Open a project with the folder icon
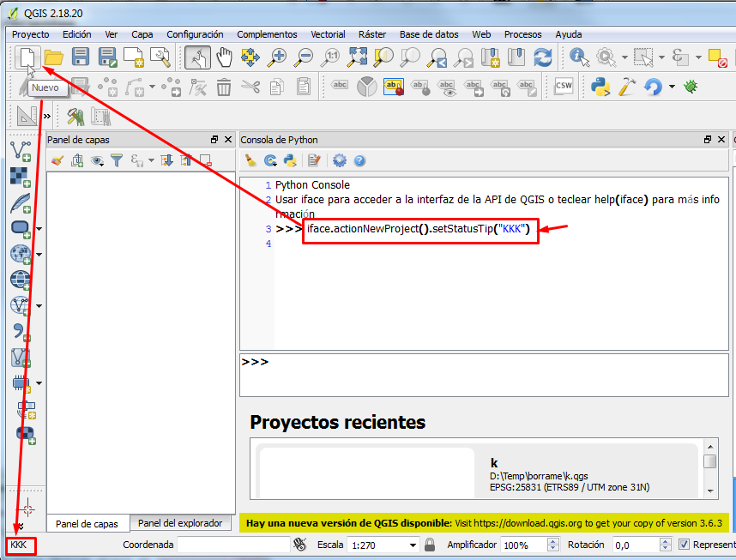Viewport: 736px width, 560px height. tap(53, 57)
